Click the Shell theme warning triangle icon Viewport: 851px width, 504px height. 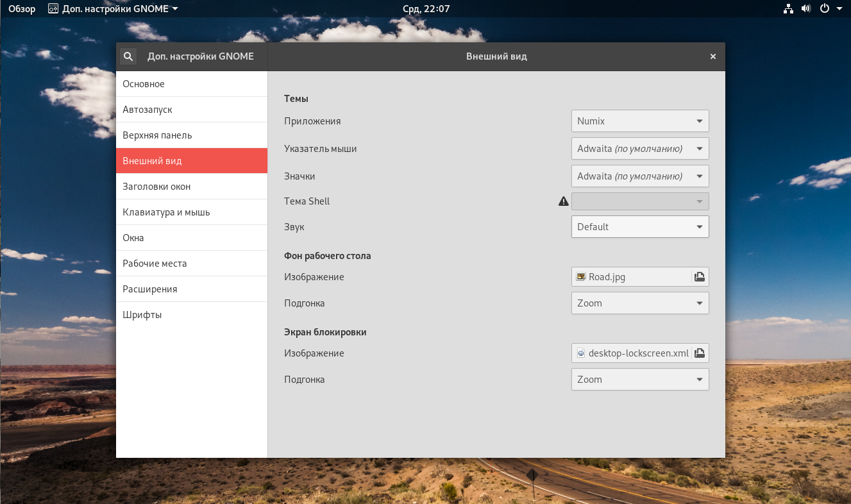(564, 201)
